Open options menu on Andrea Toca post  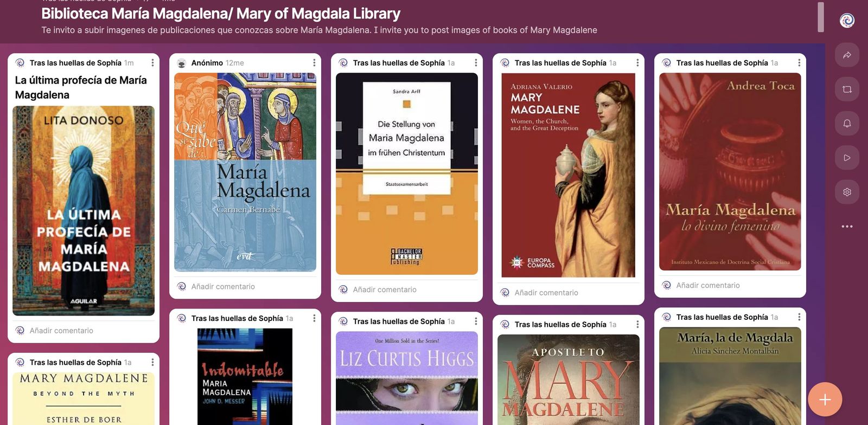[x=799, y=63]
